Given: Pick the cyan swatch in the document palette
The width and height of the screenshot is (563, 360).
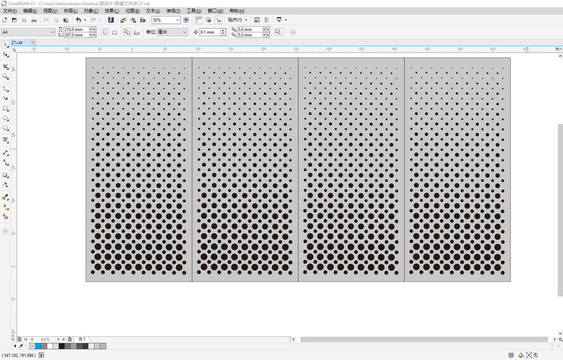Looking at the screenshot, I should [38, 346].
